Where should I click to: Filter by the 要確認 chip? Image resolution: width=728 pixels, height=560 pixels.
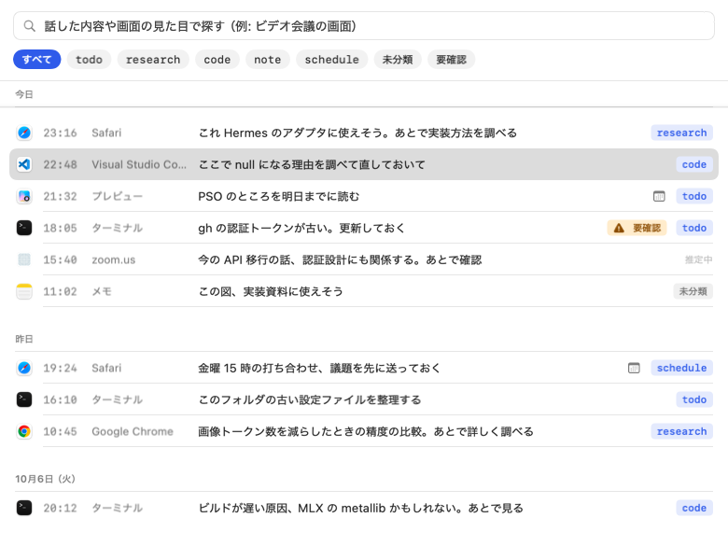click(452, 60)
